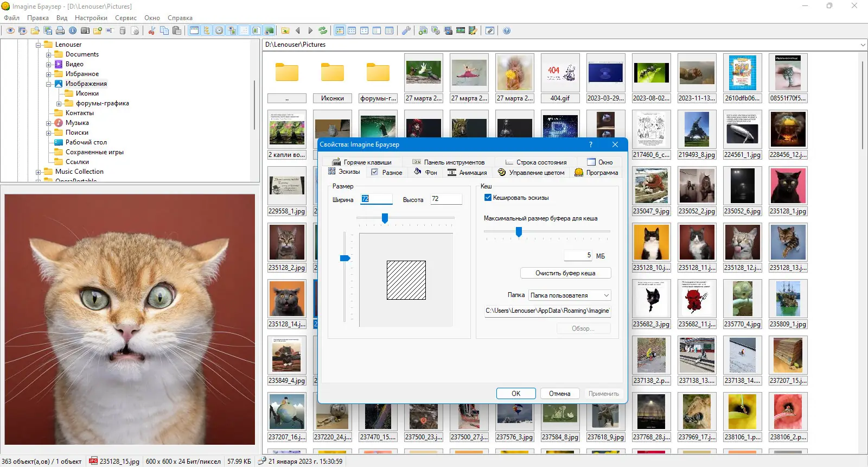Go up one folder level via toolbar
868x467 pixels.
click(x=285, y=31)
